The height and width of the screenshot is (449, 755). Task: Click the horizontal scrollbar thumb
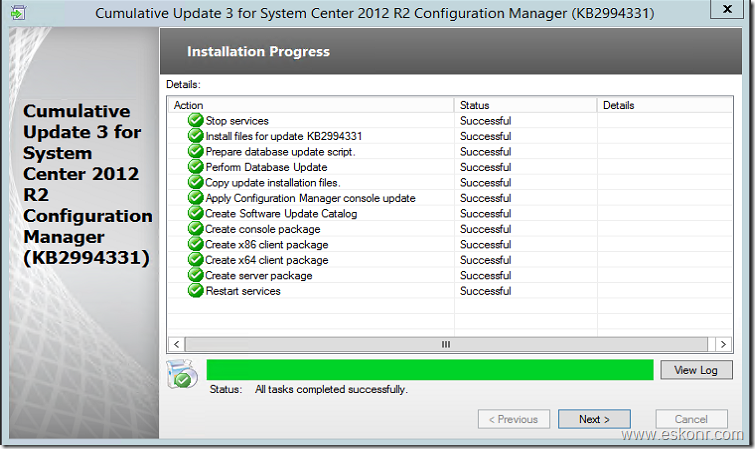tap(446, 344)
